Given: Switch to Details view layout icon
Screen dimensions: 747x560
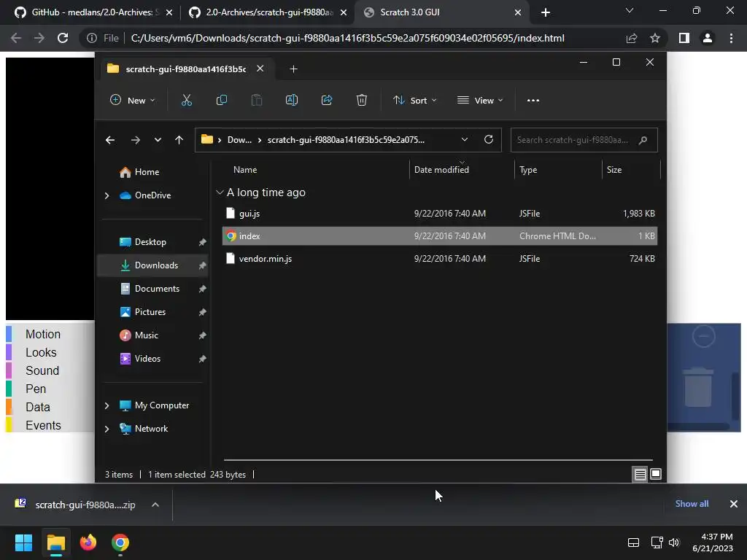Looking at the screenshot, I should click(x=640, y=474).
